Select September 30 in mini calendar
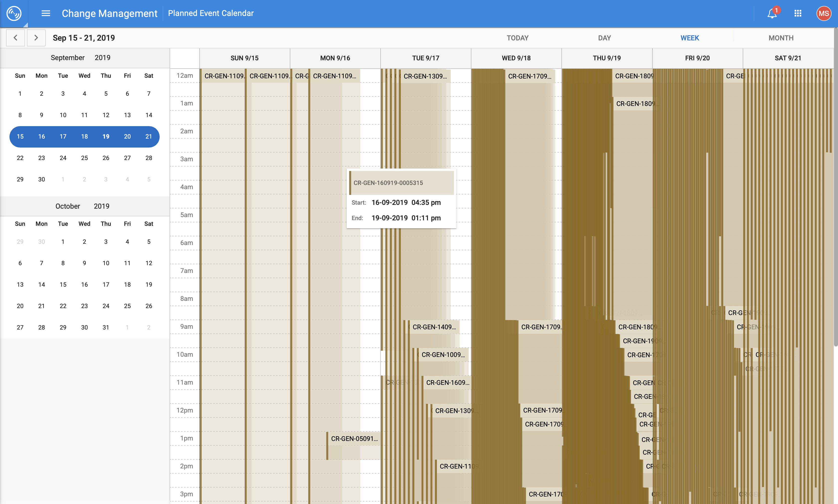838x504 pixels. tap(41, 179)
